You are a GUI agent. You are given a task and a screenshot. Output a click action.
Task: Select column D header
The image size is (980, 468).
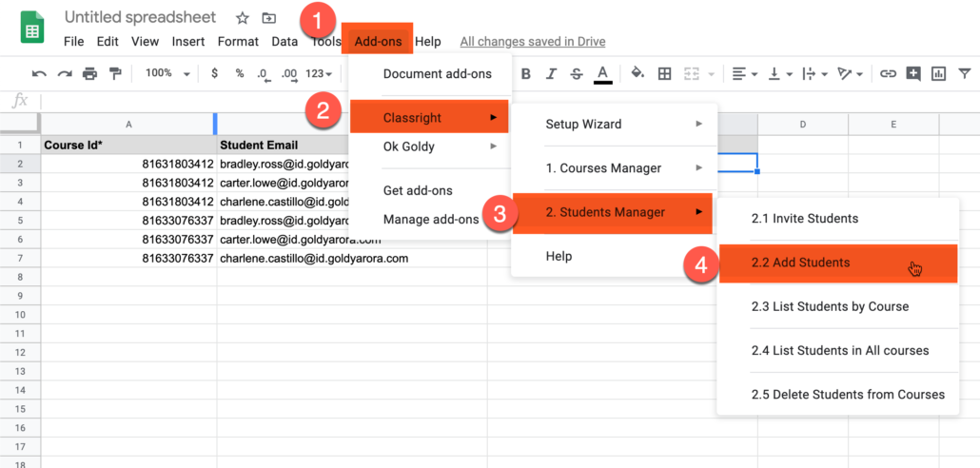(x=802, y=125)
